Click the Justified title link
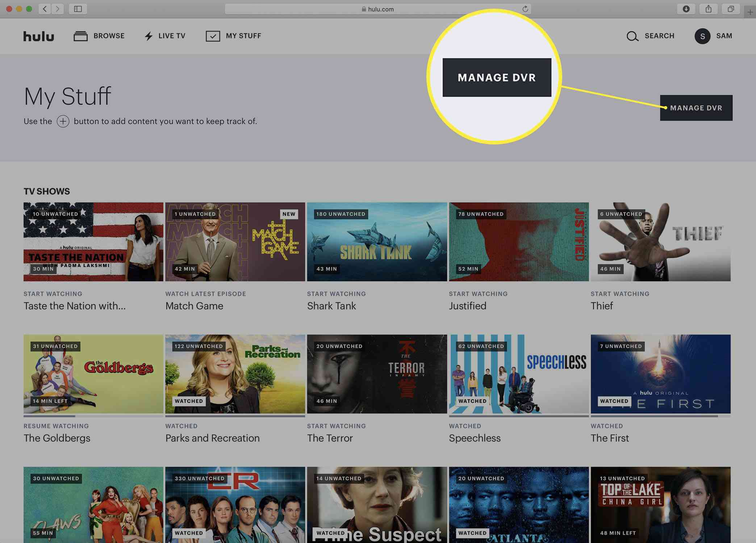 pos(468,306)
